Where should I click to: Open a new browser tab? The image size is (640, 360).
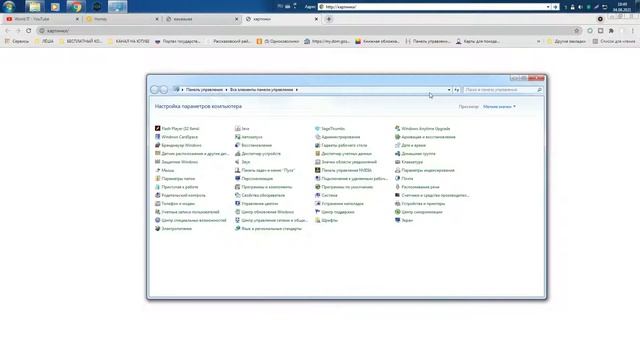[329, 19]
